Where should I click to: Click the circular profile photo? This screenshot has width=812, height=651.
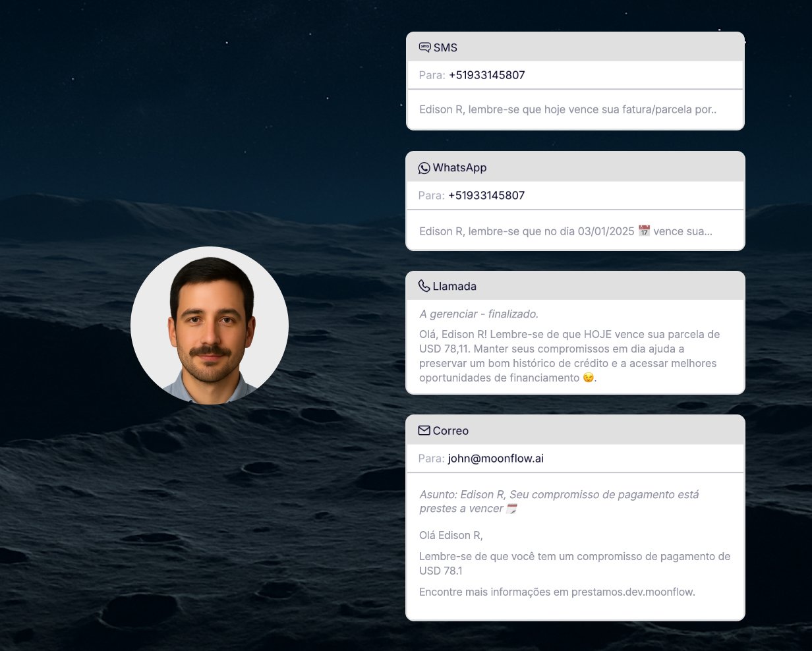pyautogui.click(x=210, y=325)
